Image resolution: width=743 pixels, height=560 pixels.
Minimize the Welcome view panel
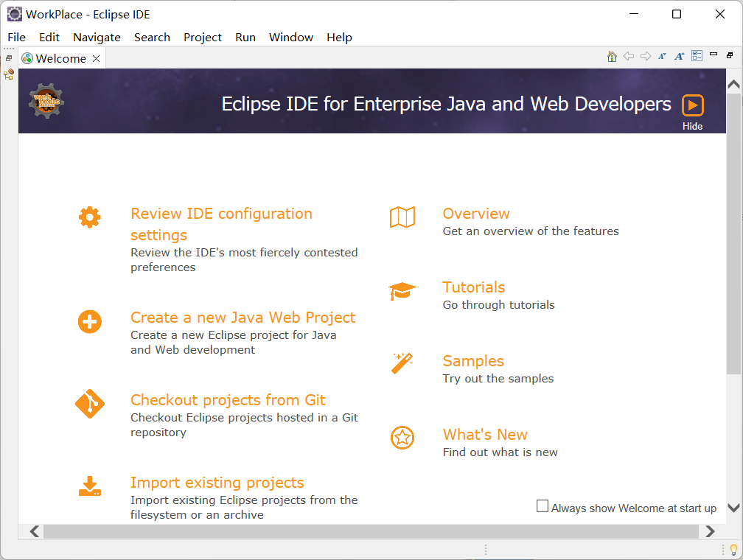[714, 55]
